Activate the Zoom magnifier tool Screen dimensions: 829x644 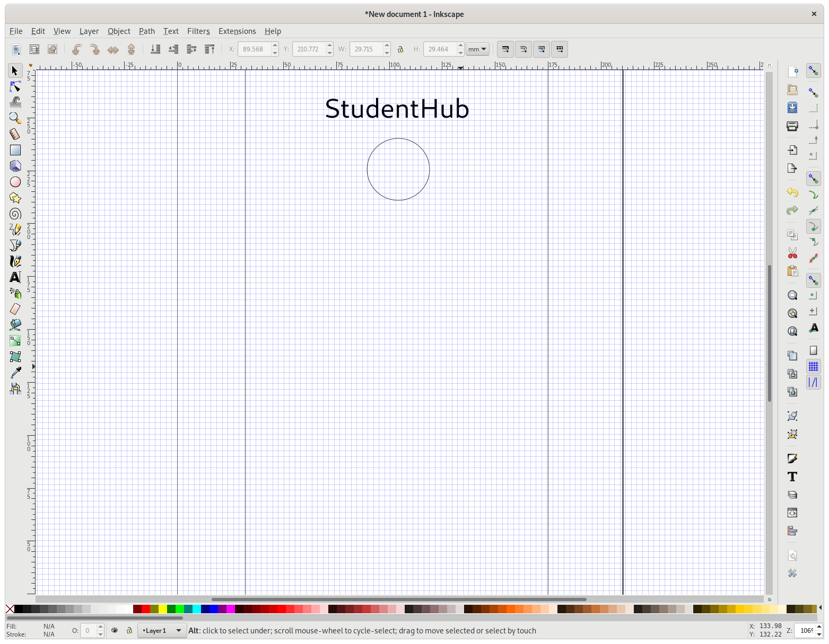pyautogui.click(x=15, y=118)
